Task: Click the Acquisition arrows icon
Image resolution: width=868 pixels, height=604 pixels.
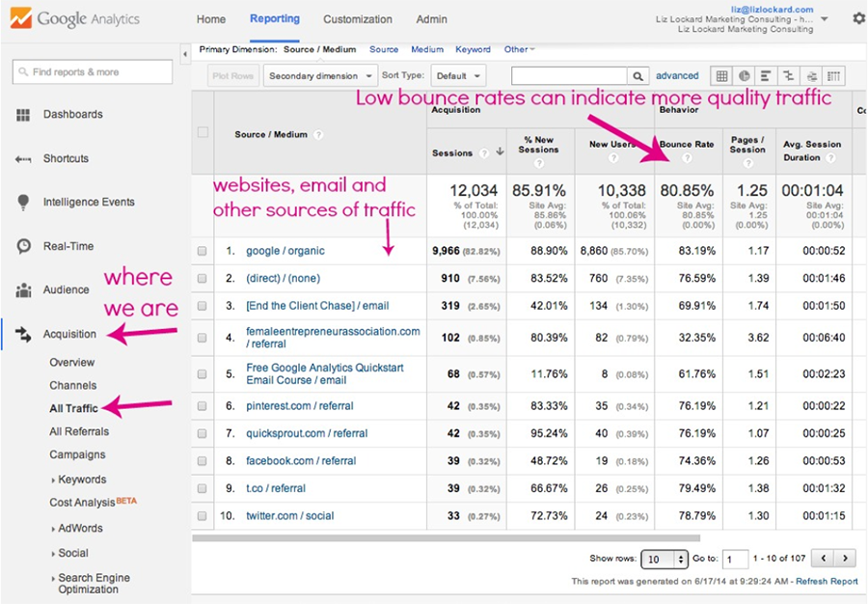Action: pos(23,334)
